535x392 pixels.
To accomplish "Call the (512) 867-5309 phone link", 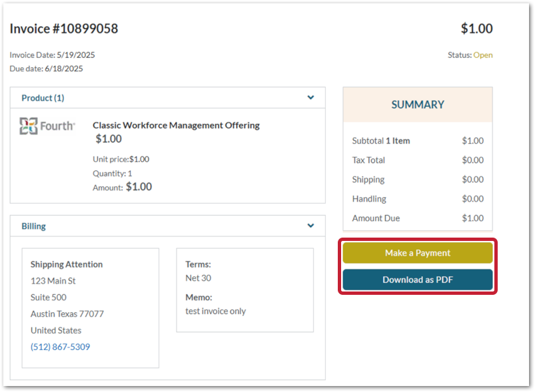I will [x=60, y=347].
